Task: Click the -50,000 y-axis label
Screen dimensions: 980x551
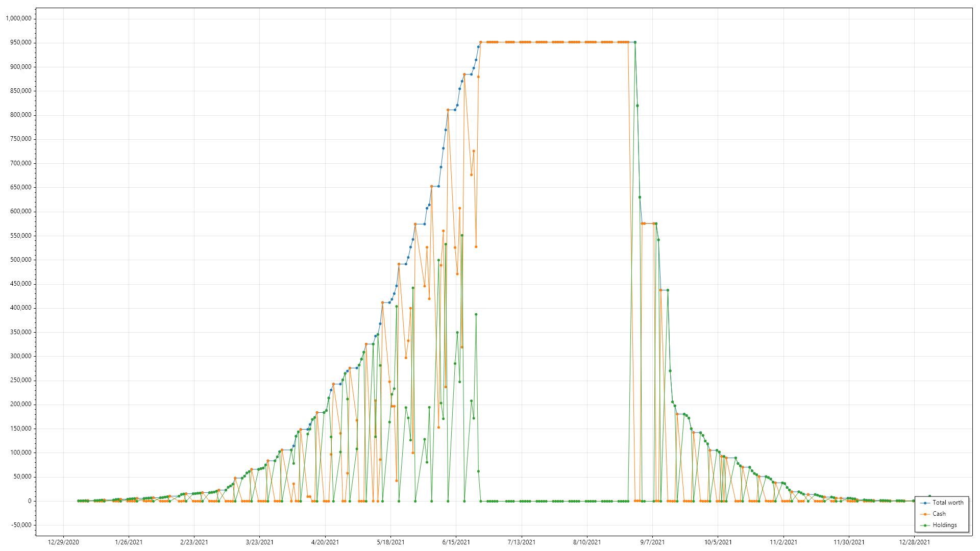Action: point(21,525)
